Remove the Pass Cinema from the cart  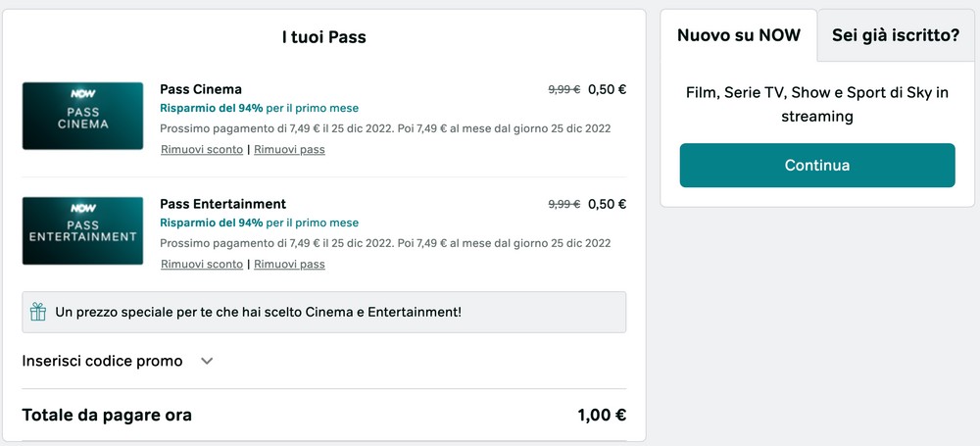(x=289, y=150)
